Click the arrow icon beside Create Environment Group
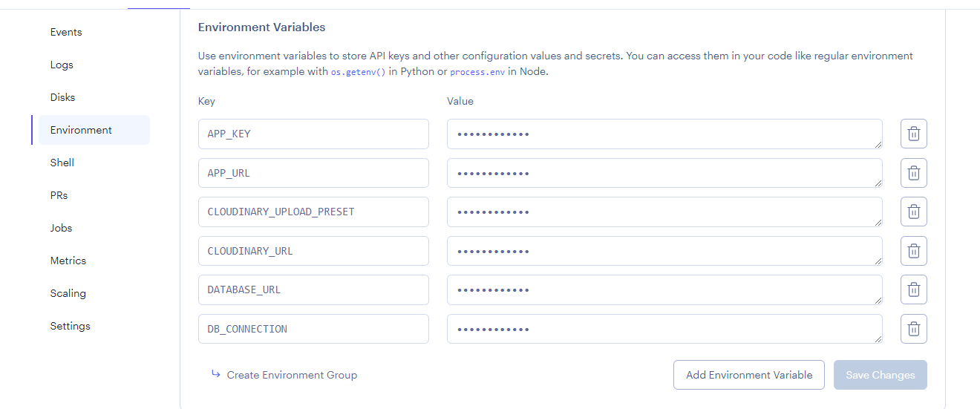The height and width of the screenshot is (409, 980). pos(216,374)
